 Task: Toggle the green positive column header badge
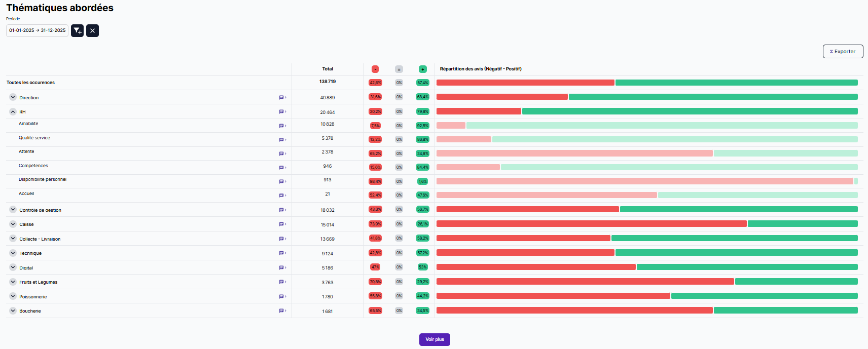tap(423, 69)
